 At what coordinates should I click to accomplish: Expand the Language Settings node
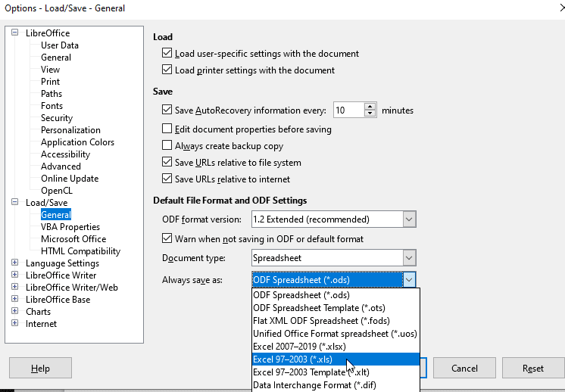(15, 263)
